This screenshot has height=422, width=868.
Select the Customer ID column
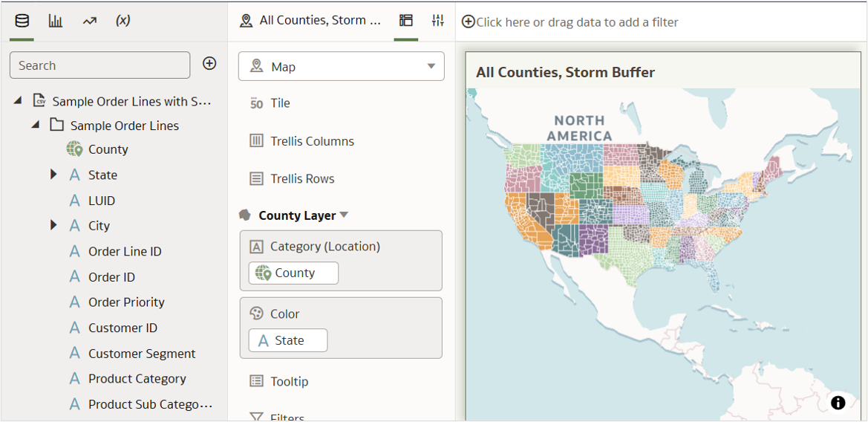[123, 328]
